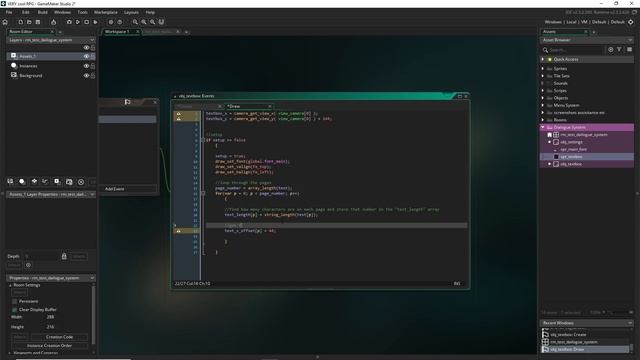Open the File menu

9,12
